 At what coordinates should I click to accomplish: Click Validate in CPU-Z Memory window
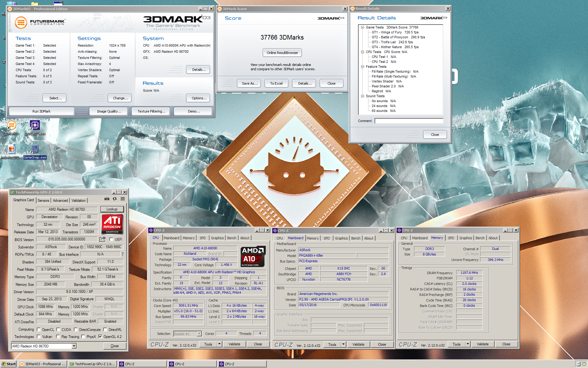[483, 344]
